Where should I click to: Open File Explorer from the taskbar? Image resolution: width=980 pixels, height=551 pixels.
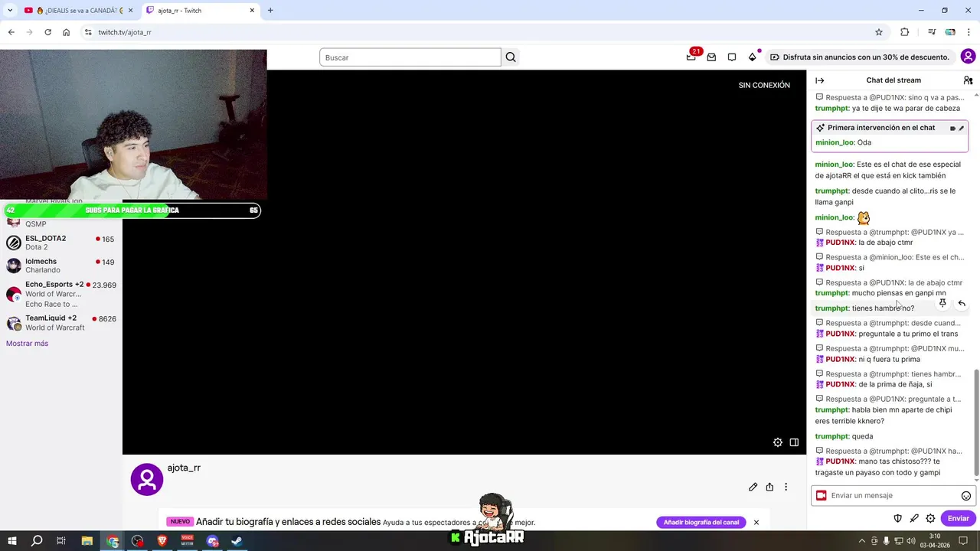click(87, 541)
